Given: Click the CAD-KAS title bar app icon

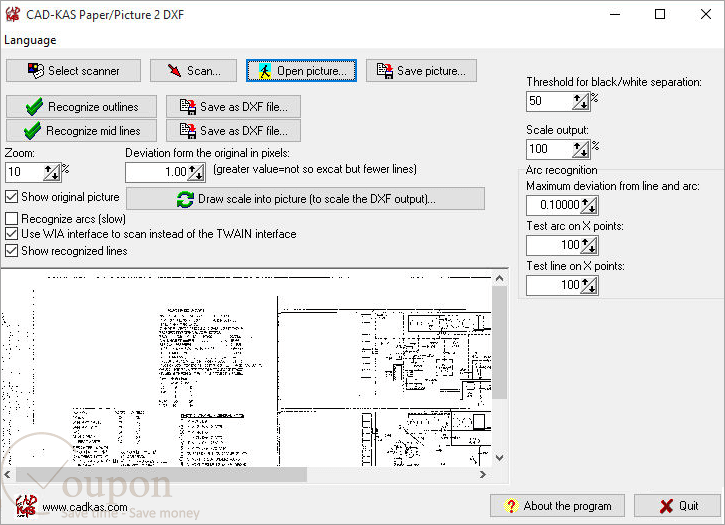Looking at the screenshot, I should tap(13, 14).
